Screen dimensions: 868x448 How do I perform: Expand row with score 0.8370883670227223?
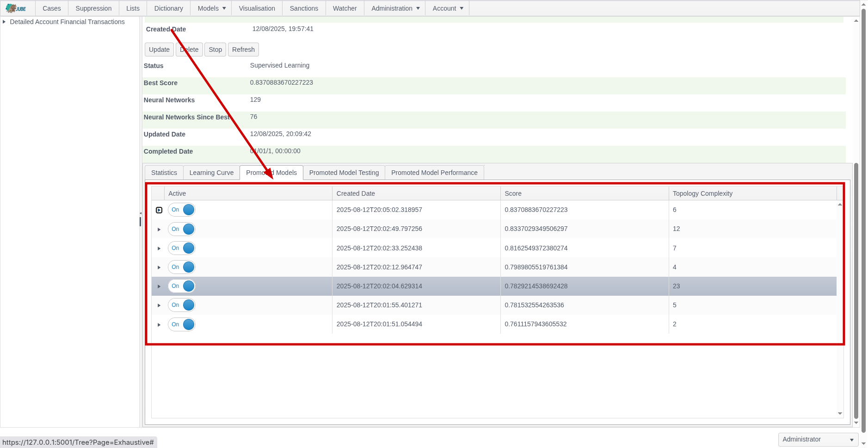pyautogui.click(x=159, y=210)
